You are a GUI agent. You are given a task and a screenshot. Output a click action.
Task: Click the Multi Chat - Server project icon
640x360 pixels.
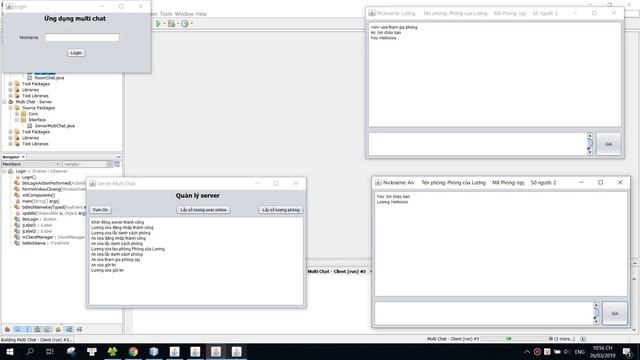[11, 102]
